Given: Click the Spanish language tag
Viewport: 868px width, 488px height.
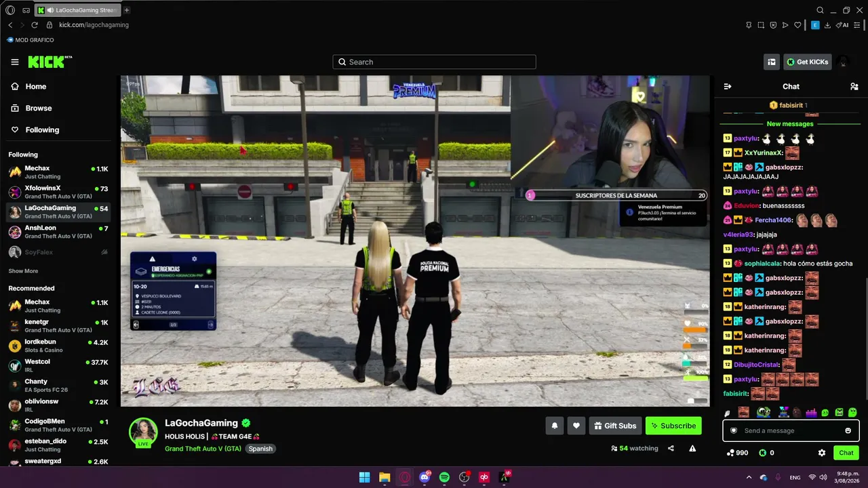Looking at the screenshot, I should (x=260, y=449).
